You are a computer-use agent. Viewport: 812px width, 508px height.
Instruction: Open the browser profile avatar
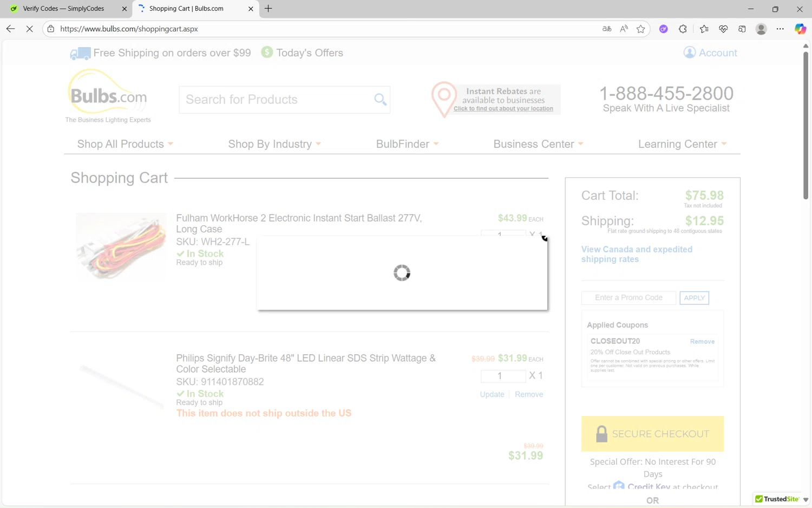pyautogui.click(x=761, y=29)
